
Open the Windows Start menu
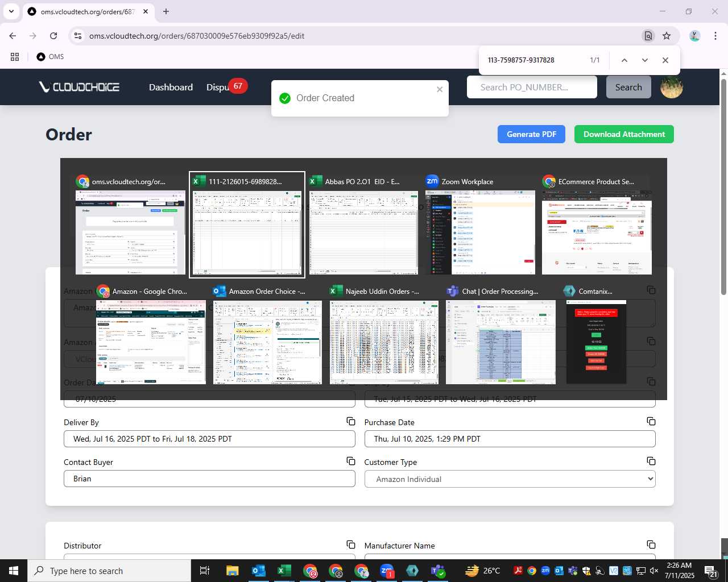tap(14, 571)
